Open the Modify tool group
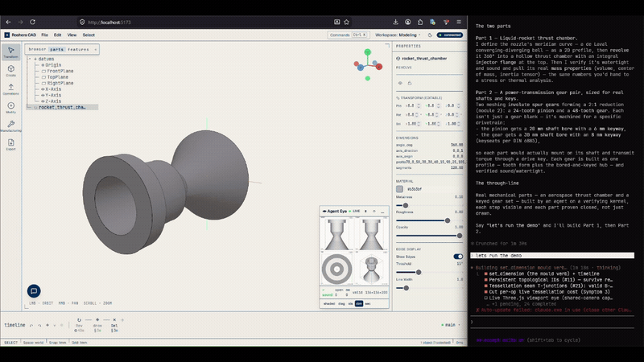The image size is (644, 362). [x=11, y=108]
